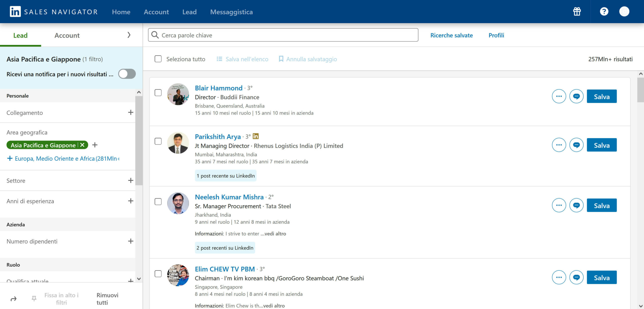Click the Salva nell'elenco list icon
Screen dimensions: 644x309
[x=219, y=59]
